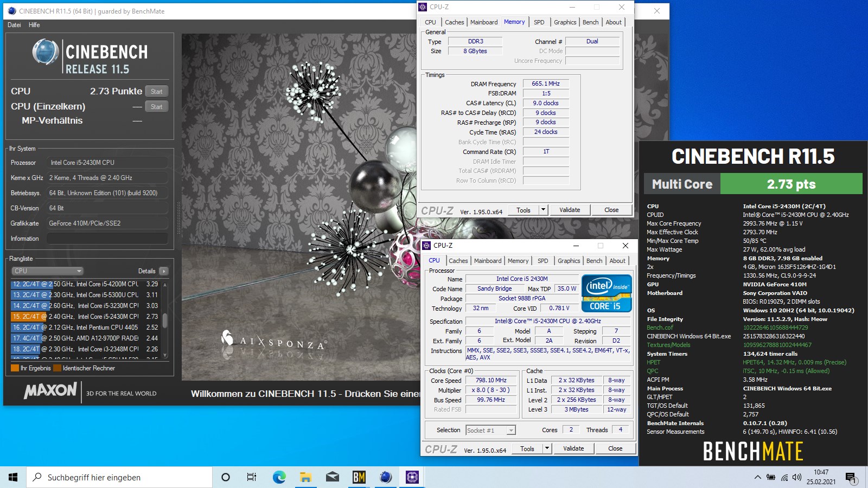Viewport: 868px width, 488px height.
Task: Click Information input field in Cinebench
Action: click(107, 239)
